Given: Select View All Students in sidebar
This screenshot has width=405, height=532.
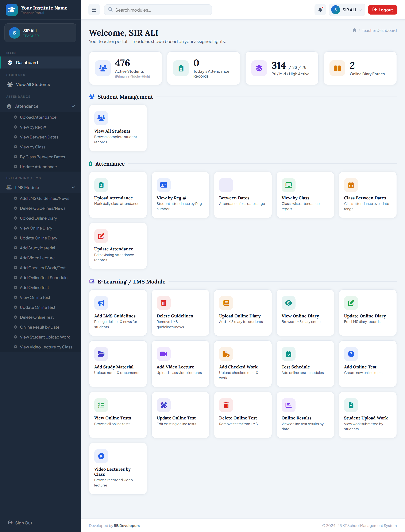Looking at the screenshot, I should [x=40, y=85].
